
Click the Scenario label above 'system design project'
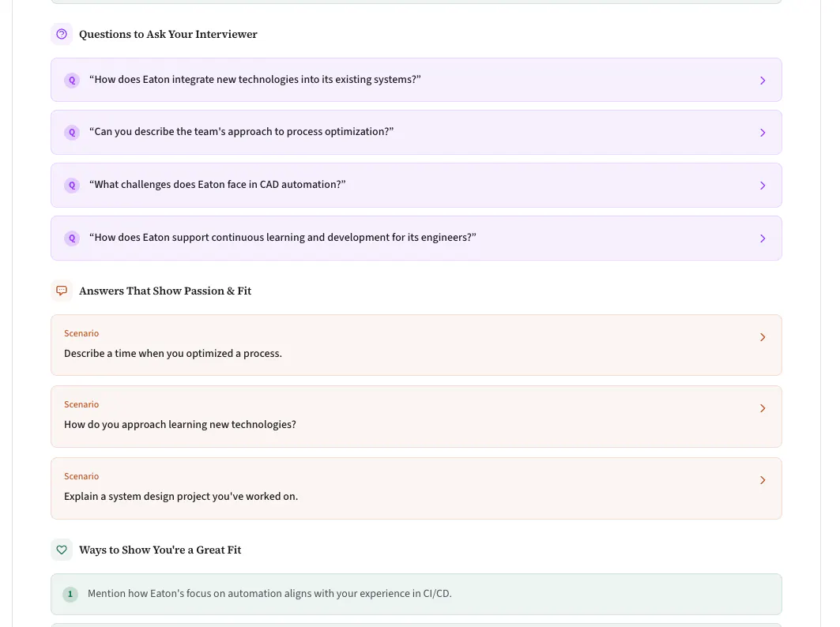(x=81, y=476)
